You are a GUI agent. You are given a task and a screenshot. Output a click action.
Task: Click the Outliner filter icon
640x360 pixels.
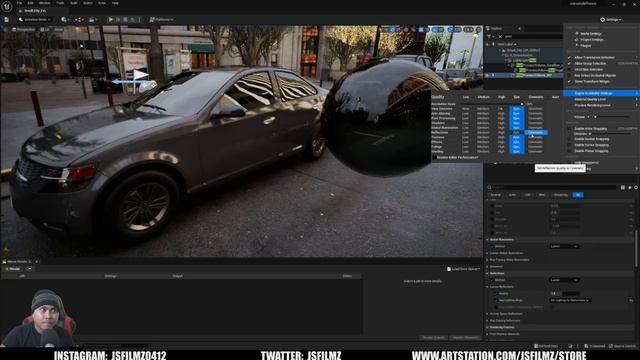click(x=489, y=36)
